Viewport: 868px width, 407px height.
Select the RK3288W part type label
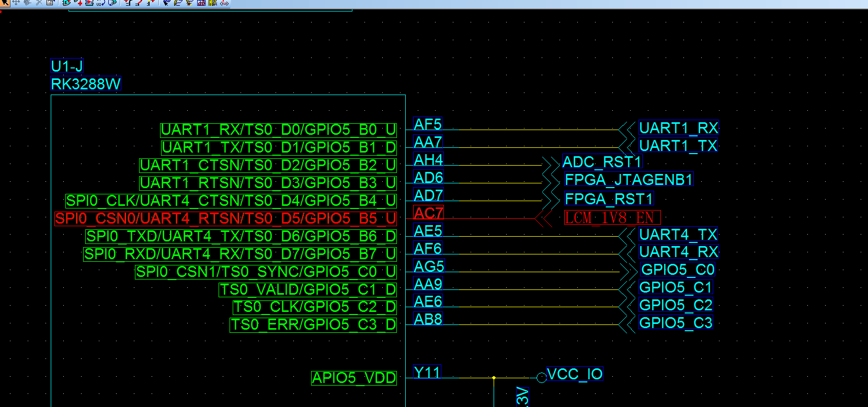(x=86, y=84)
